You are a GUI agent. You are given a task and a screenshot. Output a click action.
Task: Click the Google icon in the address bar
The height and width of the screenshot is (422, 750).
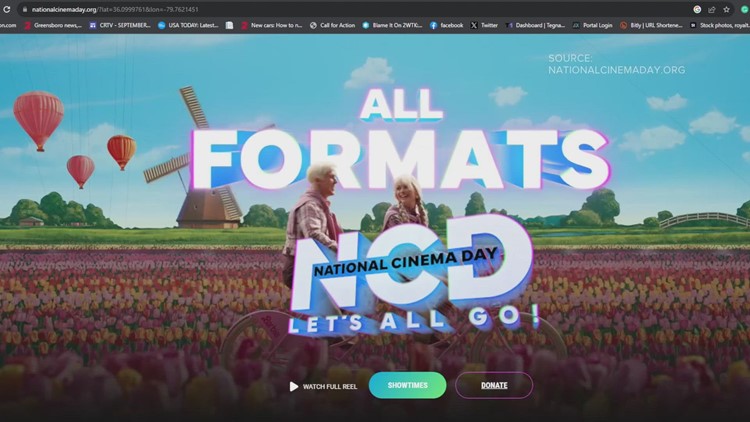(697, 10)
